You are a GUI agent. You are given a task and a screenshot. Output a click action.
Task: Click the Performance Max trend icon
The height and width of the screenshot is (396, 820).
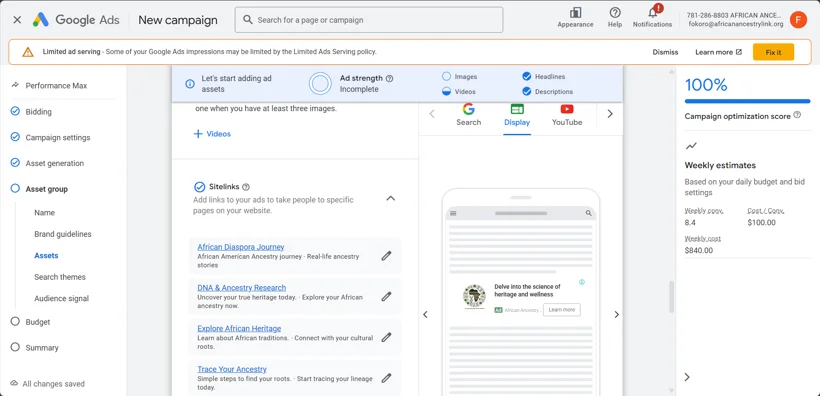coord(15,85)
